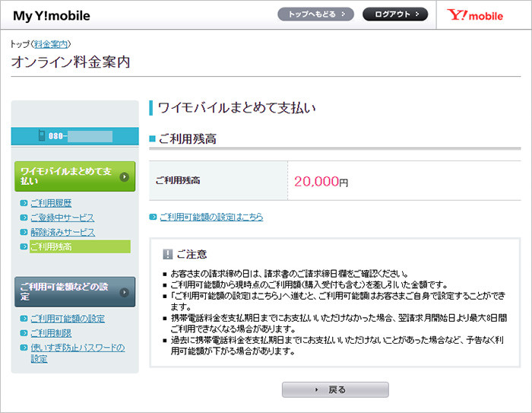Viewport: 532px width, 413px height.
Task: Click the arrow bullet beside ご利用履歴
Action: click(24, 204)
